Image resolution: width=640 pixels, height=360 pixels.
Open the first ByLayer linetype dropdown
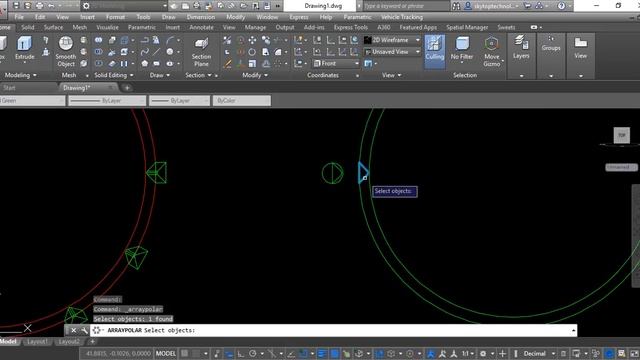tap(107, 100)
